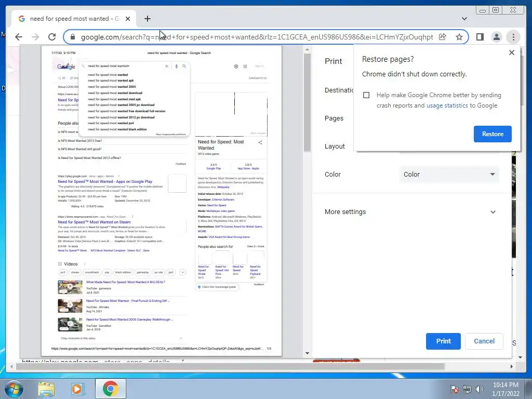Reload the page with refresh icon

click(x=52, y=37)
